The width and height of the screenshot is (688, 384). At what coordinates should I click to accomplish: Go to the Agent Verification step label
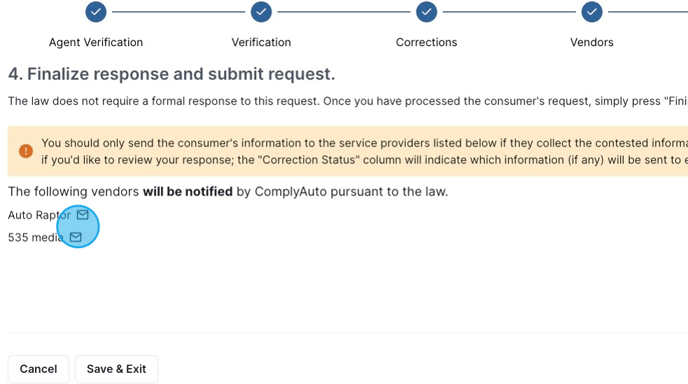(x=96, y=42)
